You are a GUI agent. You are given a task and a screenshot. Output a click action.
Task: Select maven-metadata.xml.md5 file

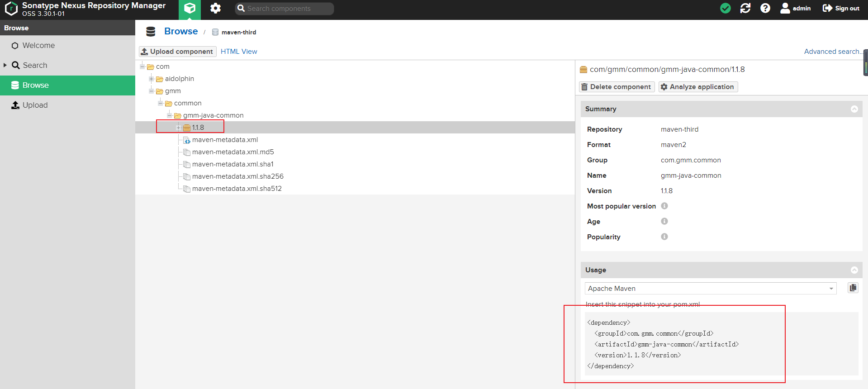(x=233, y=152)
